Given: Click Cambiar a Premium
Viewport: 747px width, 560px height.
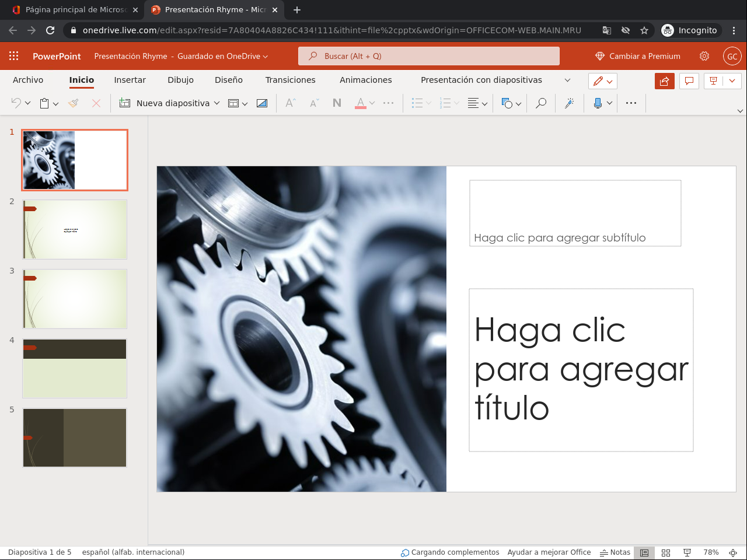Looking at the screenshot, I should point(637,56).
